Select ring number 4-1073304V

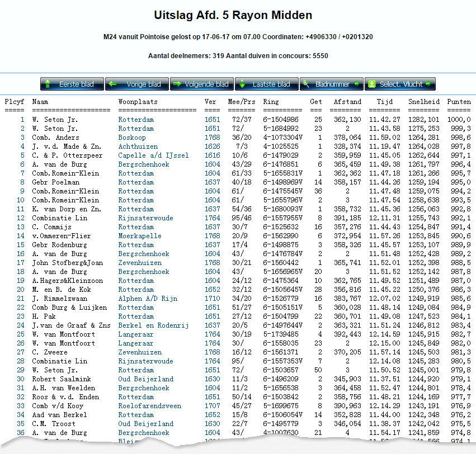(x=282, y=138)
